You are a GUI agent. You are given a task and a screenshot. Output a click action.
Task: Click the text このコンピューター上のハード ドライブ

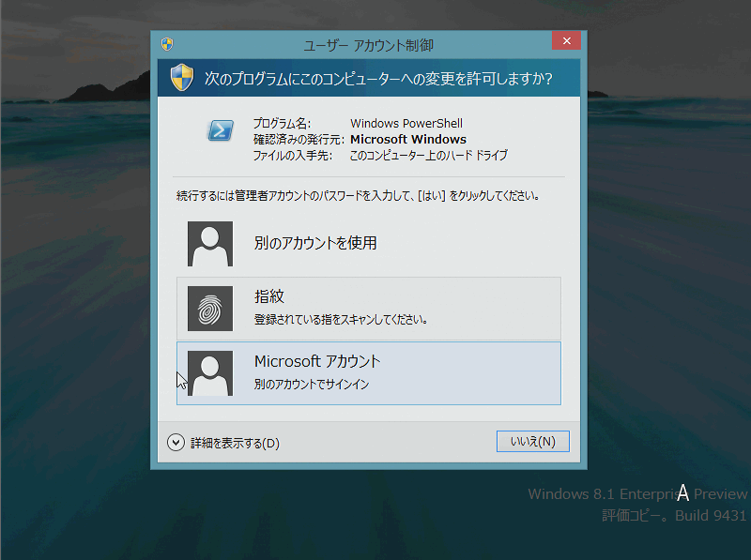(x=429, y=155)
